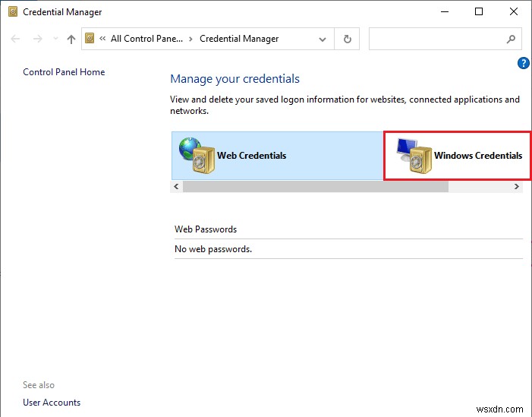Click the All Control Panel Items breadcrumb

tap(146, 39)
